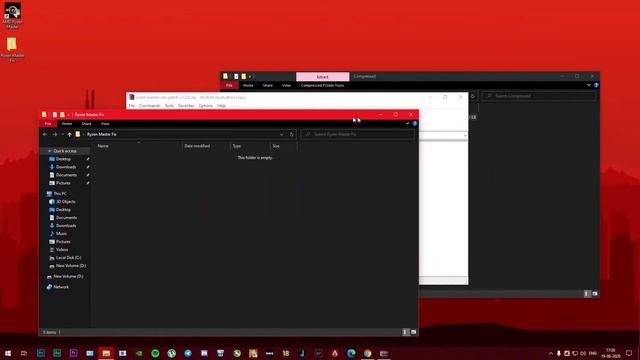Switch Compressed window to large icons view
The height and width of the screenshot is (360, 640).
(x=595, y=294)
